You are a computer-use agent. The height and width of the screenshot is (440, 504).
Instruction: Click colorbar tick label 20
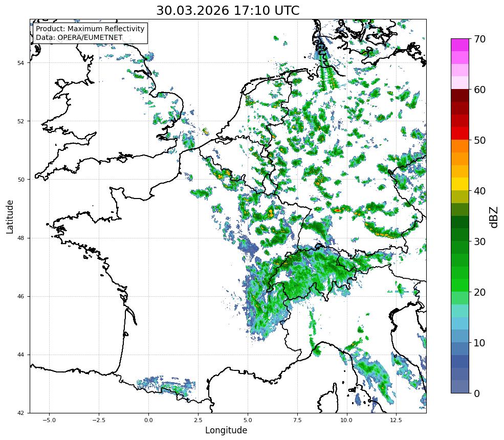pos(479,292)
